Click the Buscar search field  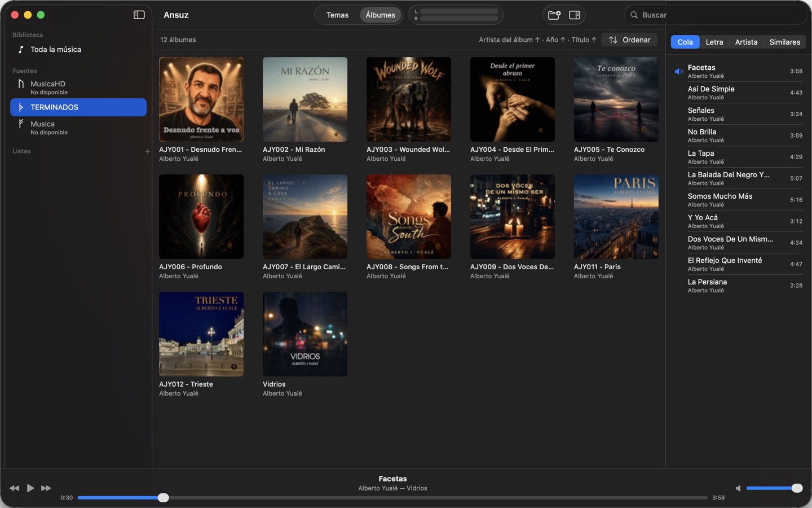715,15
